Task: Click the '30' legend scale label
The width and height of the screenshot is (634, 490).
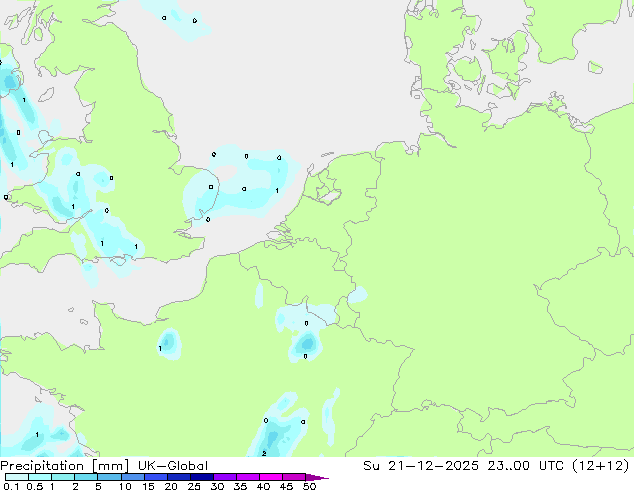Action: pos(217,486)
